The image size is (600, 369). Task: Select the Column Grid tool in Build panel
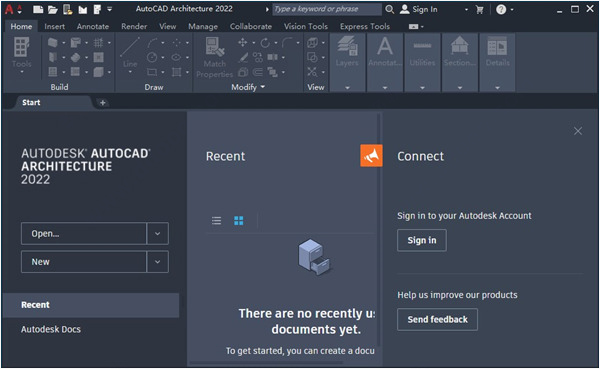tap(99, 42)
